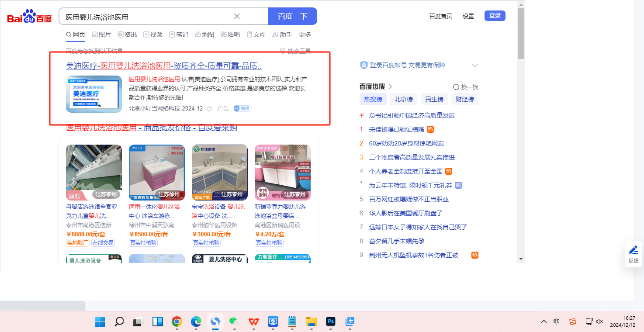The image size is (644, 332).
Task: Open the 新瑞亚克力 pink bath product image
Action: [x=283, y=173]
